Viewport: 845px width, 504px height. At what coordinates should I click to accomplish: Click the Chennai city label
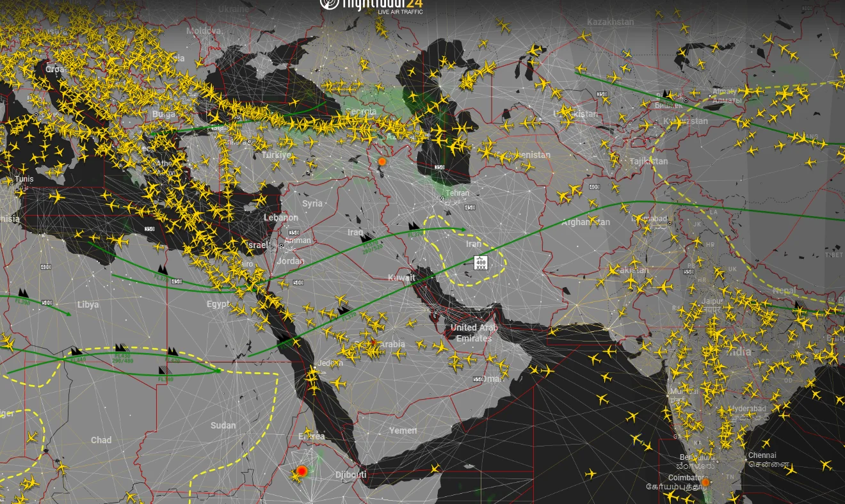(x=762, y=456)
